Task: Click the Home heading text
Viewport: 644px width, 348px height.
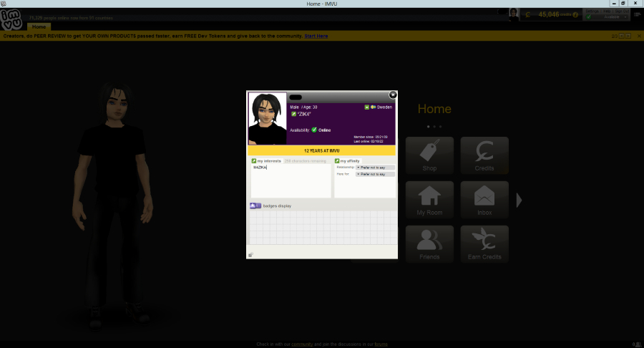Action: pyautogui.click(x=434, y=109)
